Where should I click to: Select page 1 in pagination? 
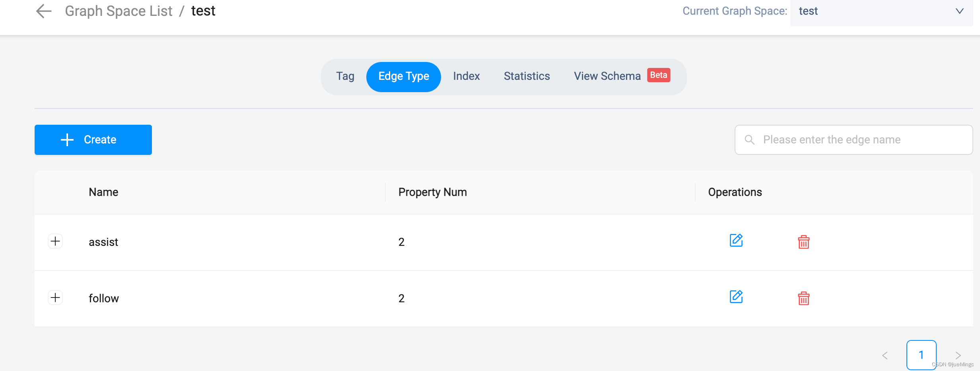point(921,355)
